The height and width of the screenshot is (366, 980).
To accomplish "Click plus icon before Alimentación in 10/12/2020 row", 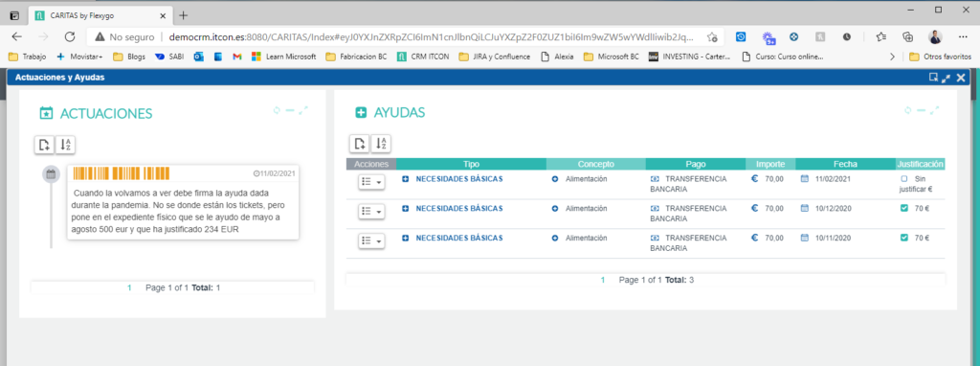I will click(555, 208).
